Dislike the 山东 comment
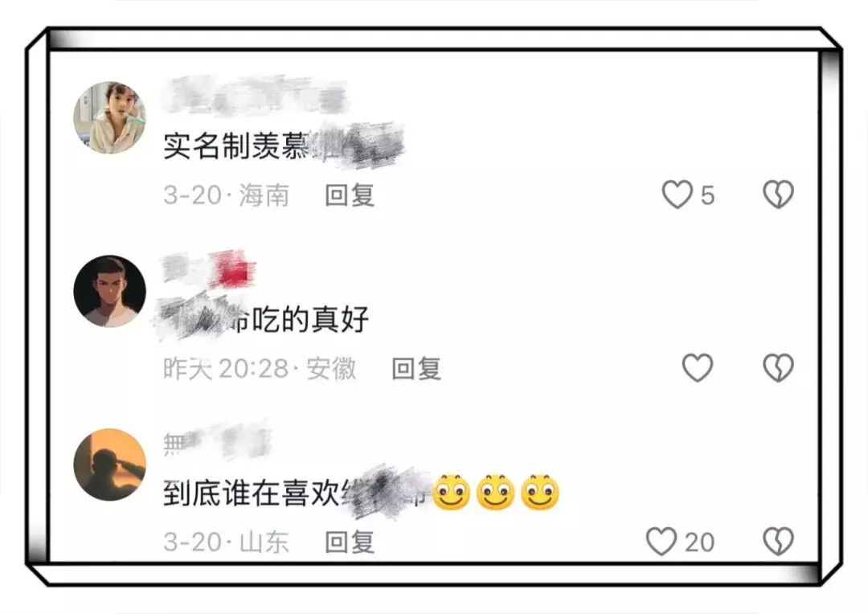Image resolution: width=868 pixels, height=614 pixels. click(x=778, y=541)
